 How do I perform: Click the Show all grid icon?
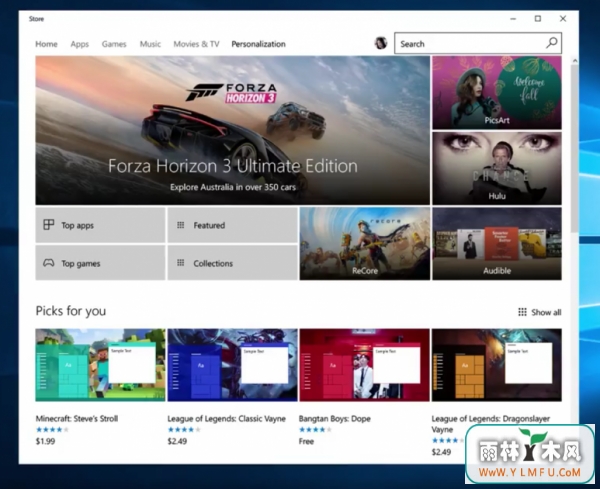[522, 312]
